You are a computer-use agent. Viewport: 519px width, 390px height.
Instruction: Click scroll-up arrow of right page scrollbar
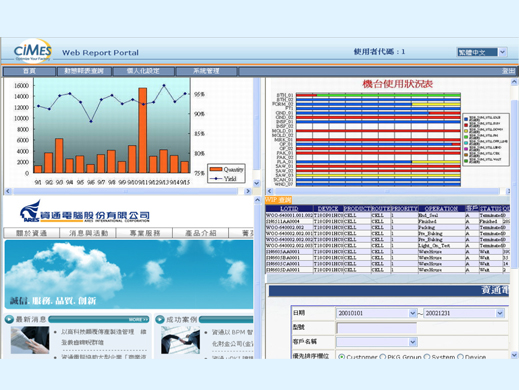[x=514, y=82]
